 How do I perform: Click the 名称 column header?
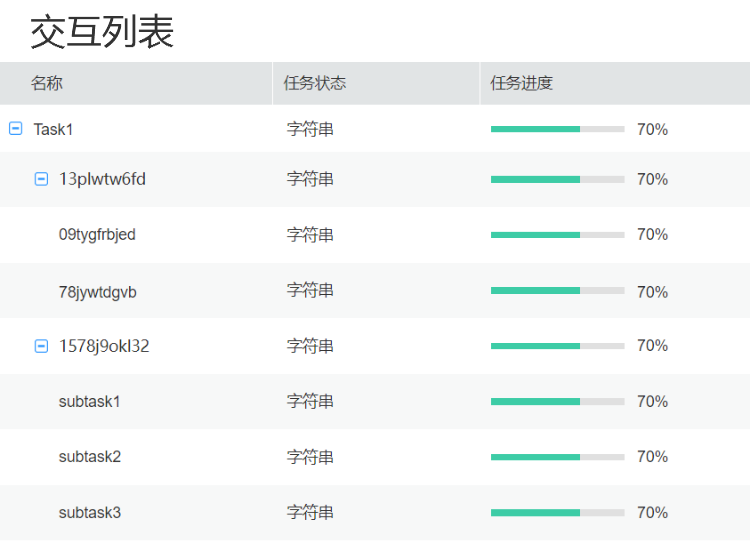click(x=47, y=83)
